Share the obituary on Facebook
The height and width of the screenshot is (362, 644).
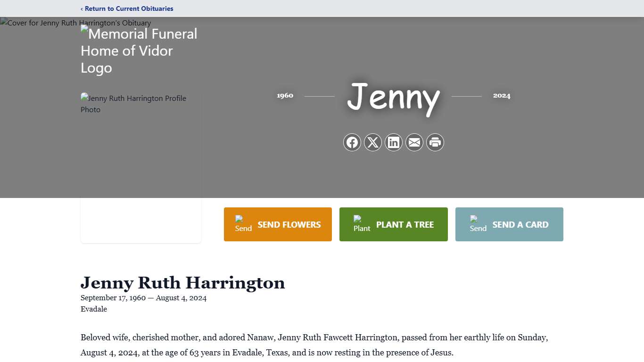click(352, 142)
